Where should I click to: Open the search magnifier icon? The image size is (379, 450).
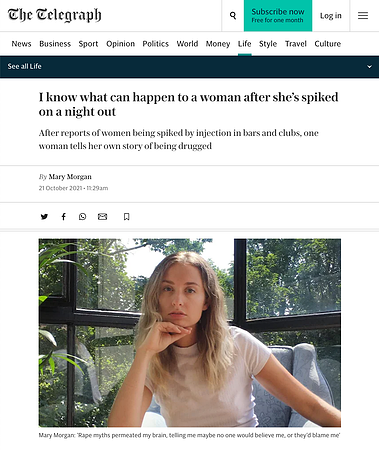(233, 15)
